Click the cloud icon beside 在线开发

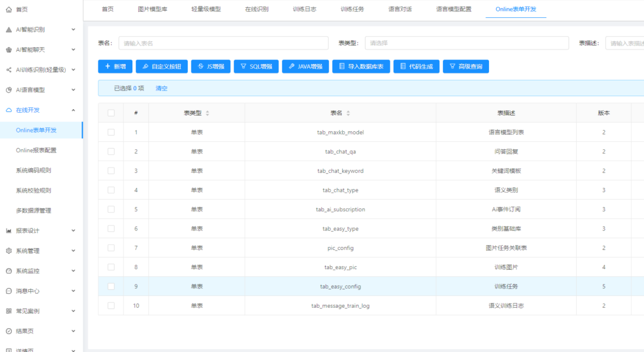pos(8,110)
